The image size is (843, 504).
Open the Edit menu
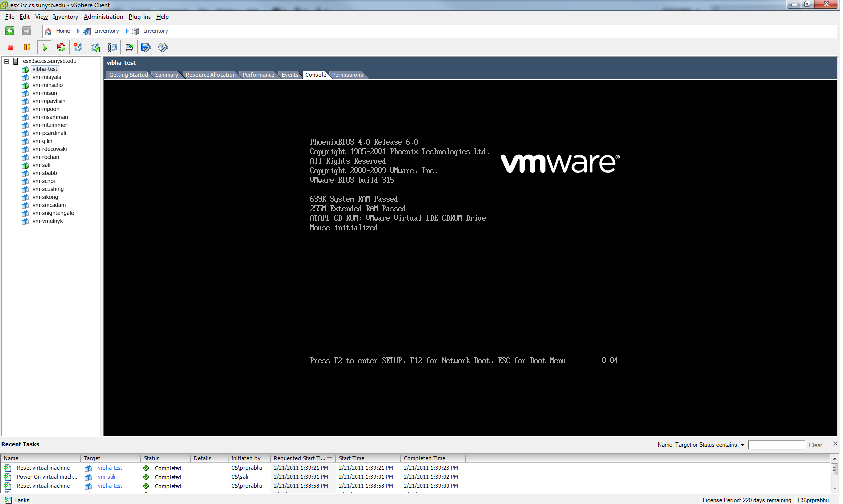pyautogui.click(x=25, y=17)
